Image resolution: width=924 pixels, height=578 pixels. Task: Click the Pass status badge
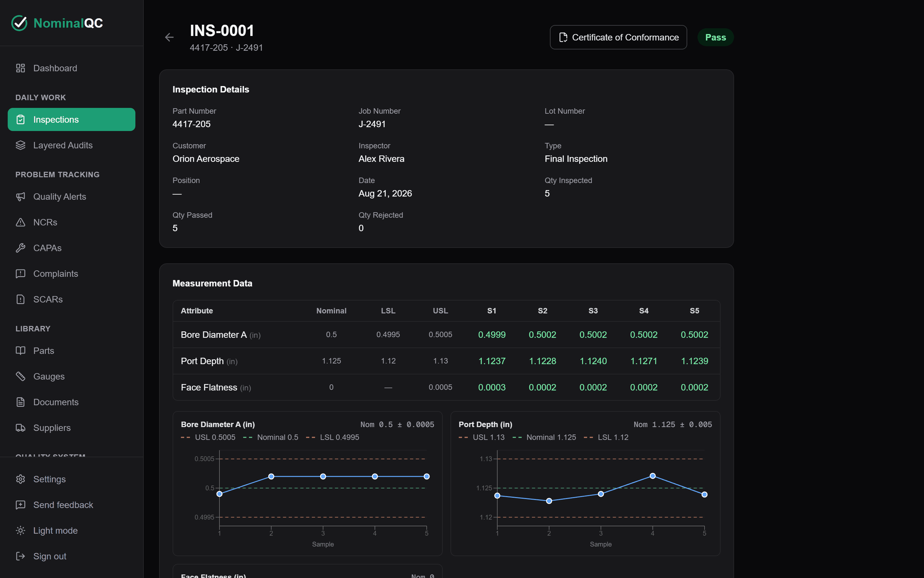[715, 38]
